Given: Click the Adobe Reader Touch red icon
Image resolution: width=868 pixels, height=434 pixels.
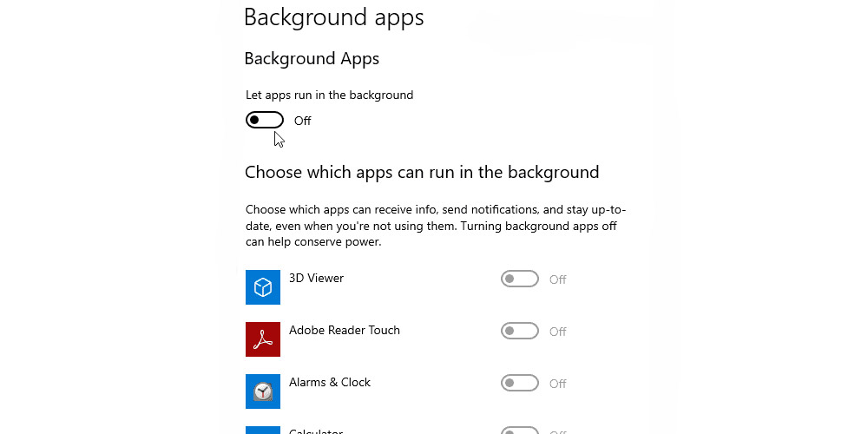Looking at the screenshot, I should [263, 339].
